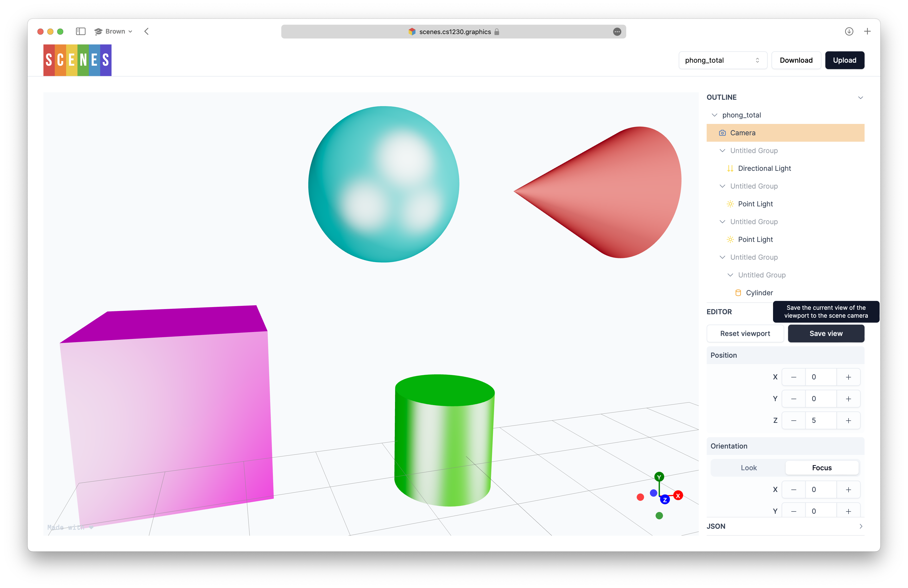Collapse the phong_total tree root
908x588 pixels.
(x=714, y=115)
